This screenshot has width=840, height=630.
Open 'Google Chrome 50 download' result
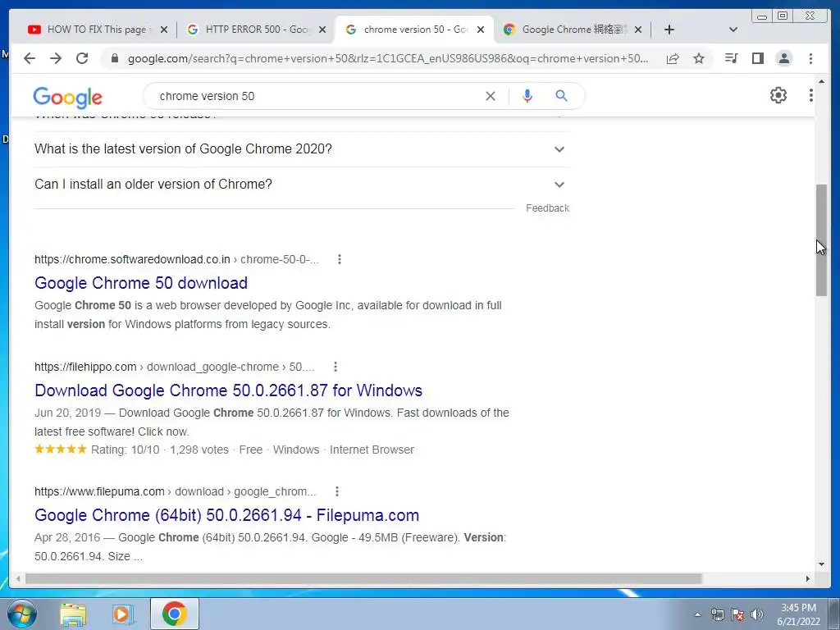pos(141,283)
